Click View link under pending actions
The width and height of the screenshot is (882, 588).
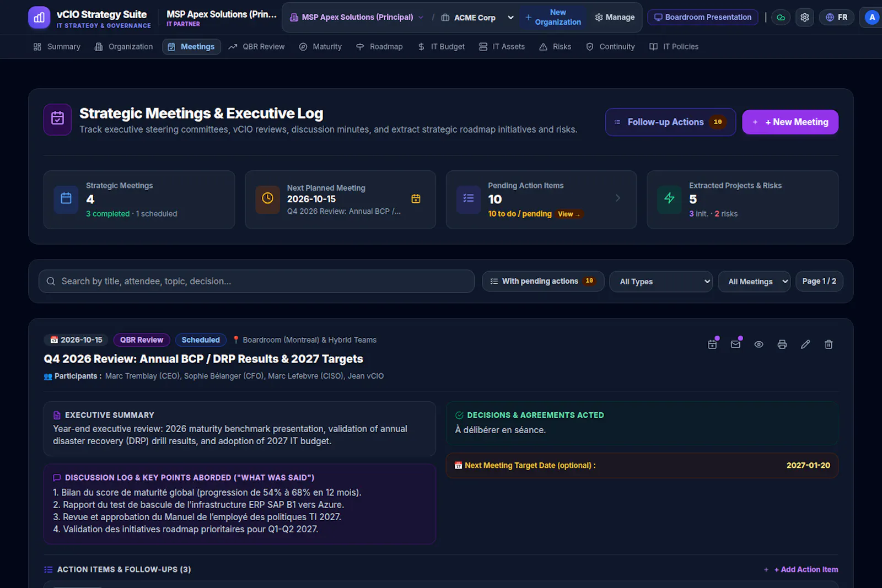(x=568, y=214)
